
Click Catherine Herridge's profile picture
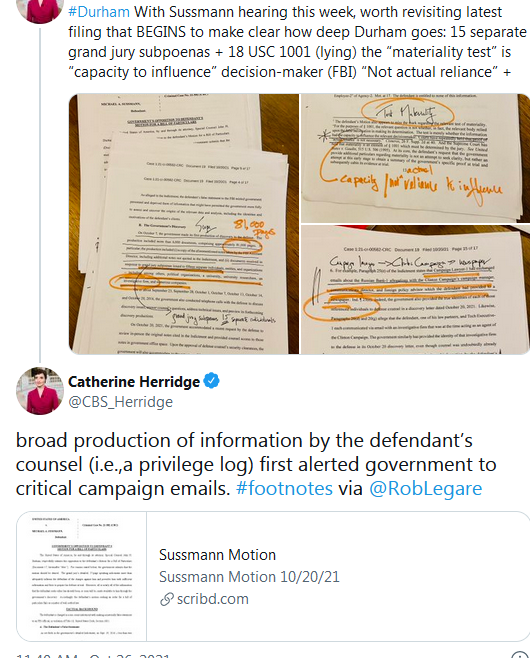point(40,391)
